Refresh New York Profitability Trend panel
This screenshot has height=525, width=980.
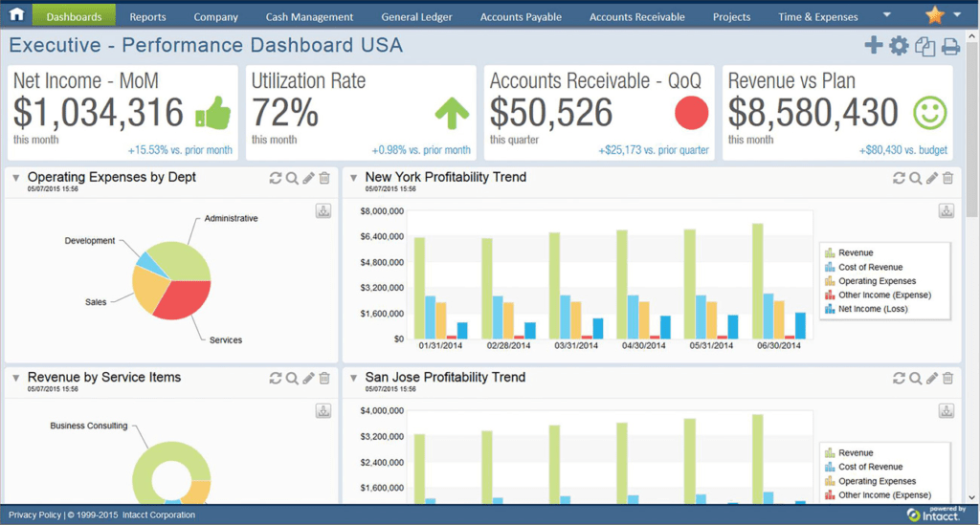[899, 178]
